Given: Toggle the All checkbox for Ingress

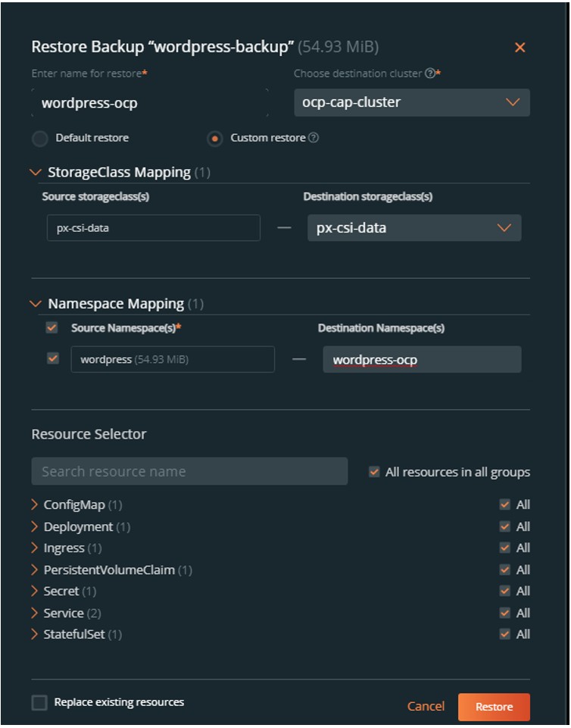Looking at the screenshot, I should click(505, 548).
